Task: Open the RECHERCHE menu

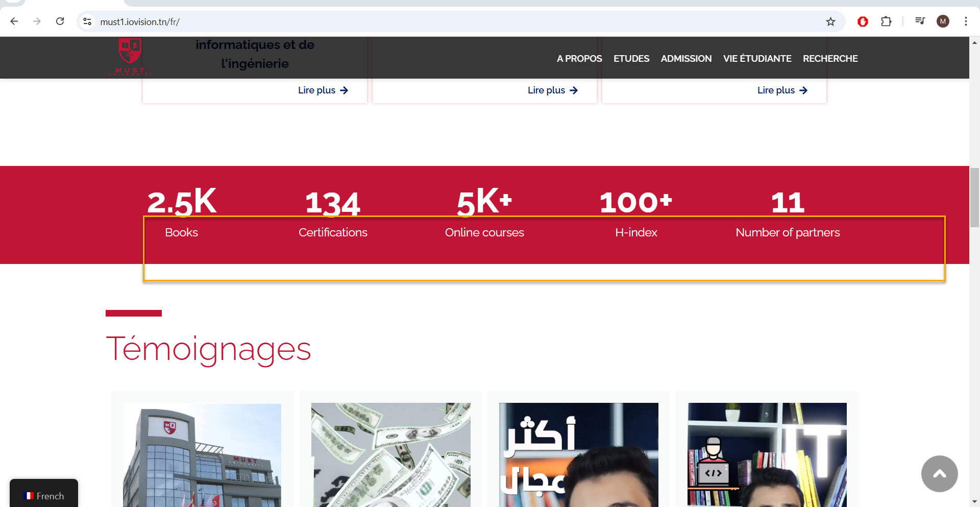Action: click(x=830, y=59)
